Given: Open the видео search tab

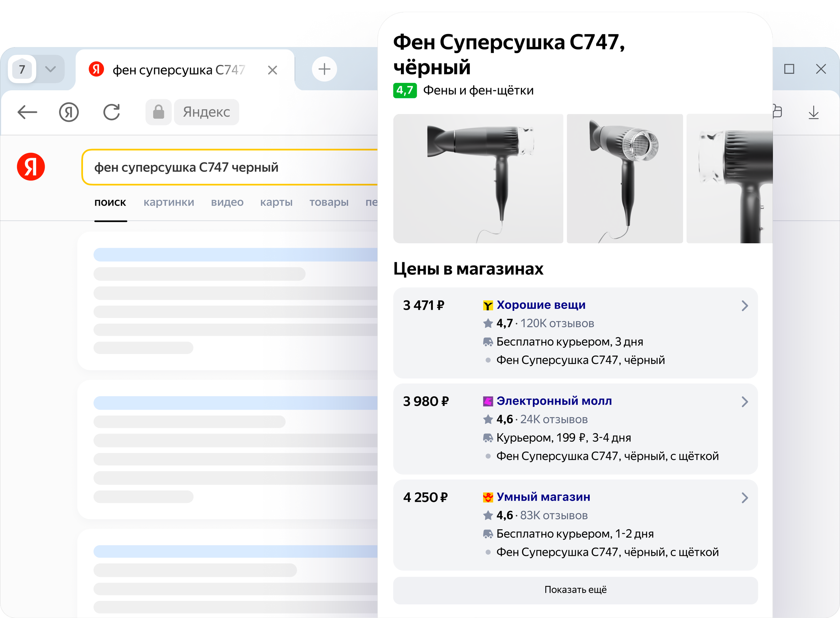Looking at the screenshot, I should pyautogui.click(x=227, y=202).
